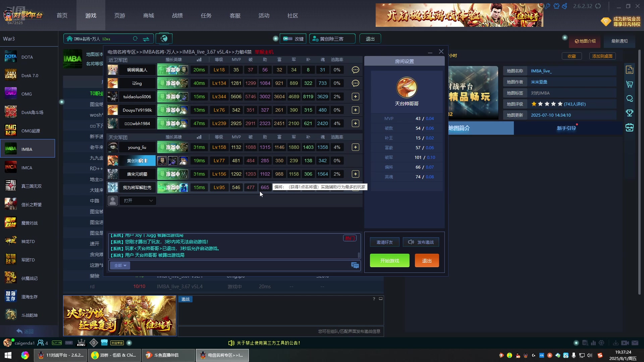The height and width of the screenshot is (362, 644).
Task: Open the announcement speaker icon
Action: pyautogui.click(x=231, y=343)
